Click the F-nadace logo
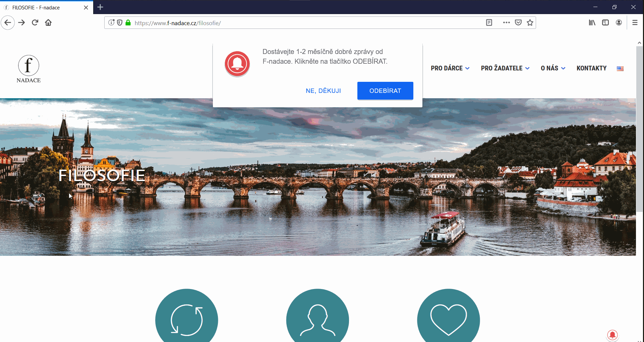644x342 pixels. (x=28, y=69)
